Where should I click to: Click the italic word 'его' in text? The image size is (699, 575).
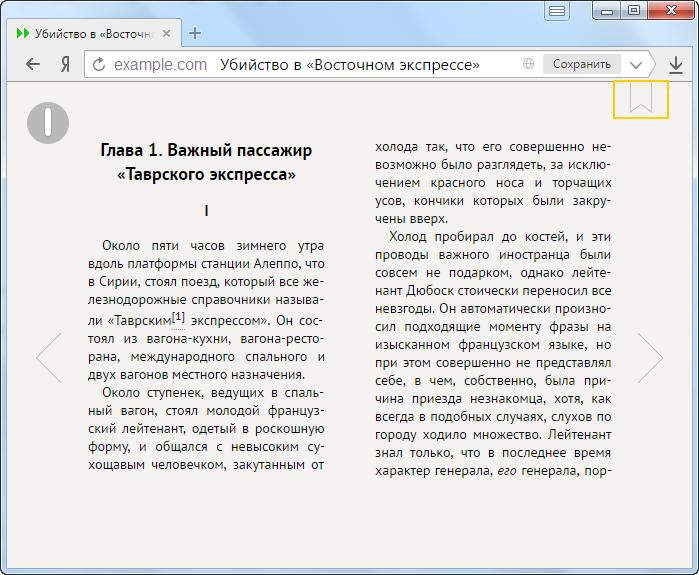507,471
